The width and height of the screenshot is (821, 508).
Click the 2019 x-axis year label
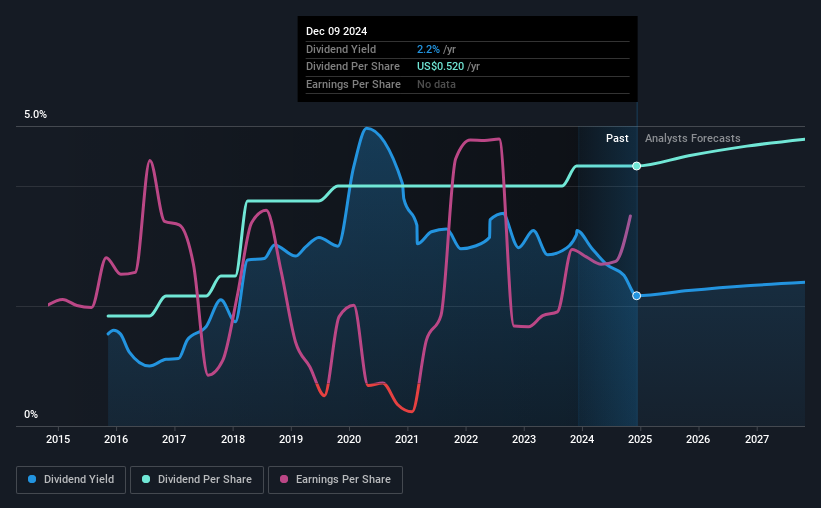(x=291, y=439)
